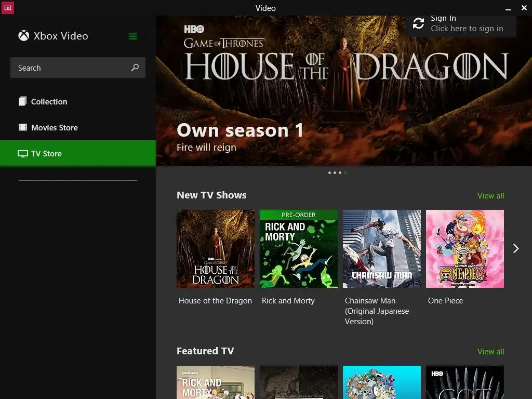Show next New TV Shows with chevron

click(x=516, y=249)
